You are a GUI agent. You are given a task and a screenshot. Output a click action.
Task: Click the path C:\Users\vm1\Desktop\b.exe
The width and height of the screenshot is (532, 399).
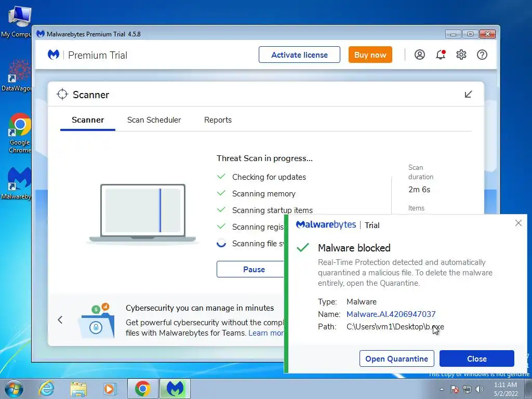pos(395,327)
